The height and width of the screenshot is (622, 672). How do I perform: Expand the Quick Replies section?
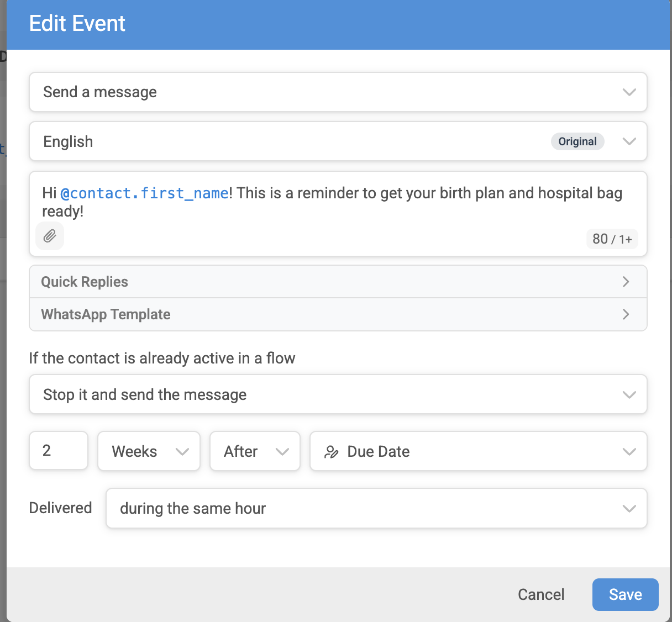tap(338, 282)
